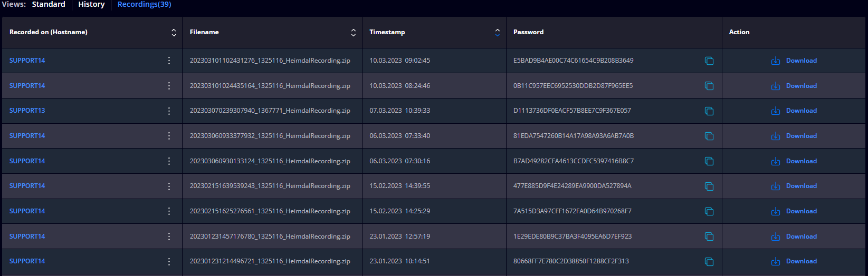Open Recordings(39) view tab
This screenshot has height=276, width=868.
pos(144,4)
